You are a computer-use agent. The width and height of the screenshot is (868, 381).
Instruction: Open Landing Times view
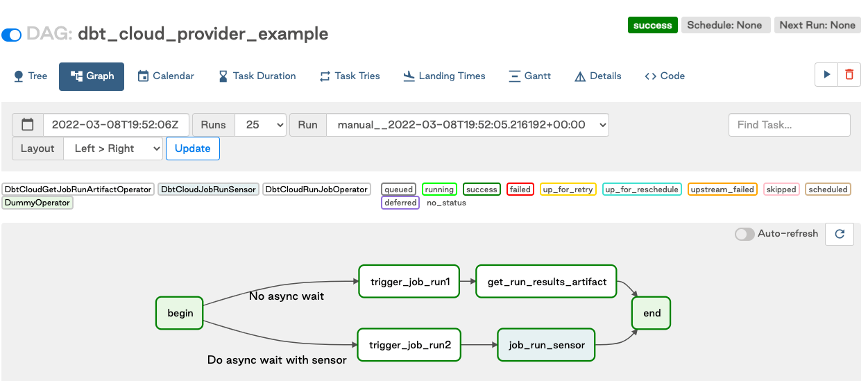[x=444, y=76]
